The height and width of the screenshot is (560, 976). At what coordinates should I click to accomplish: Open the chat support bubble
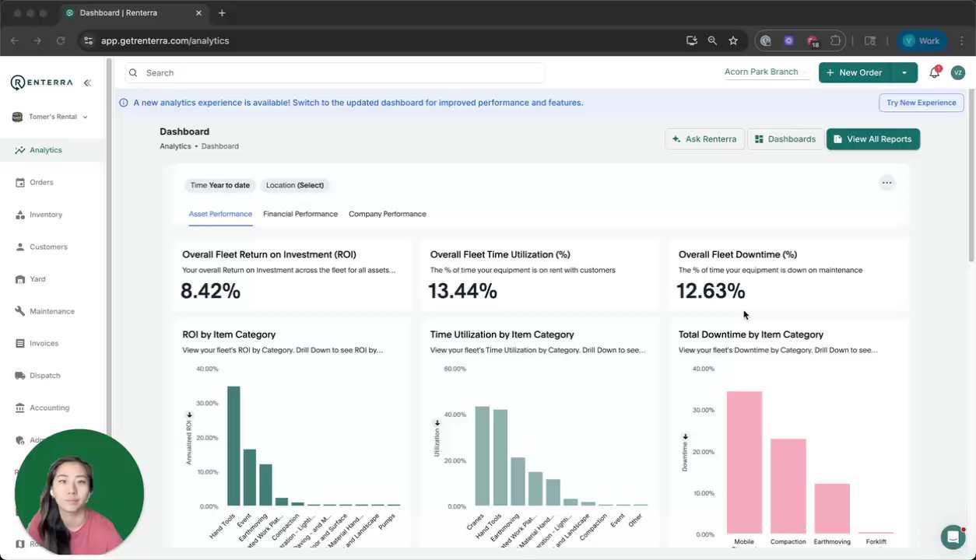tap(953, 537)
